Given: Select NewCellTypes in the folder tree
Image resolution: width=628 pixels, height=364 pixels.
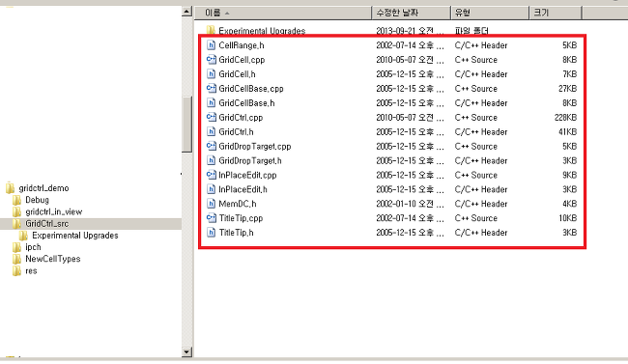Looking at the screenshot, I should 53,259.
